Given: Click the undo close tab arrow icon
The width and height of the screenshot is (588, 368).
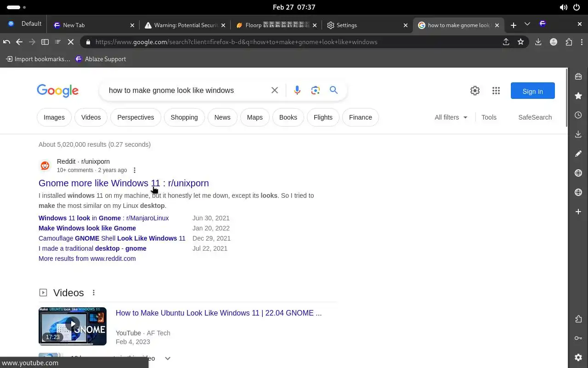Looking at the screenshot, I should coord(6,42).
